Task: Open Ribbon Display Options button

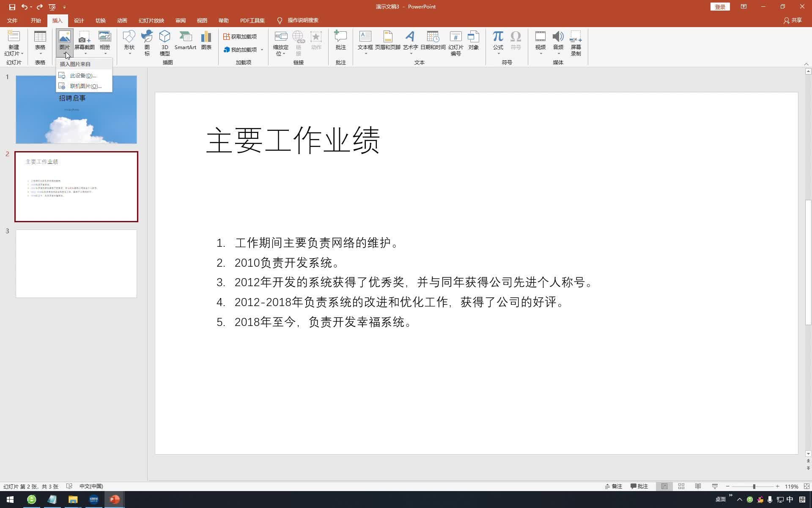Action: point(743,7)
